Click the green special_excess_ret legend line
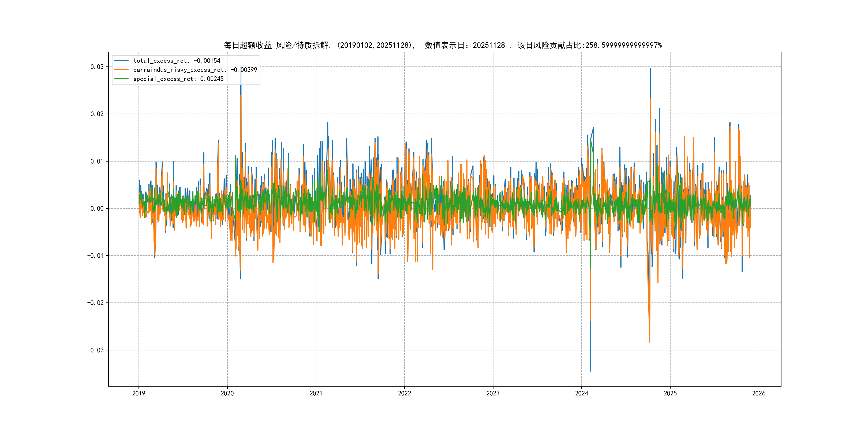The width and height of the screenshot is (868, 434). 121,79
